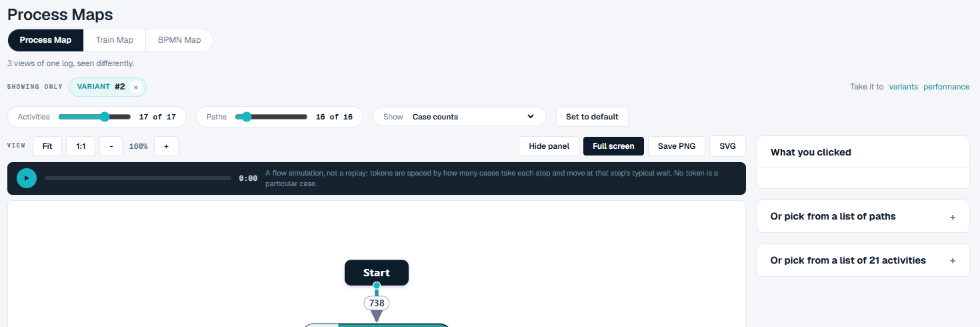
Task: Remove the Variant #2 filter chip
Action: tap(135, 87)
